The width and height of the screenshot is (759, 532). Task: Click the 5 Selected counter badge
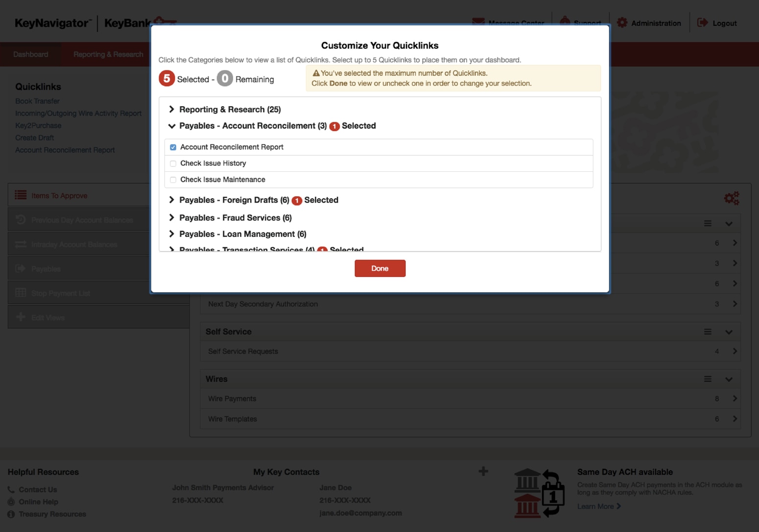pyautogui.click(x=166, y=78)
